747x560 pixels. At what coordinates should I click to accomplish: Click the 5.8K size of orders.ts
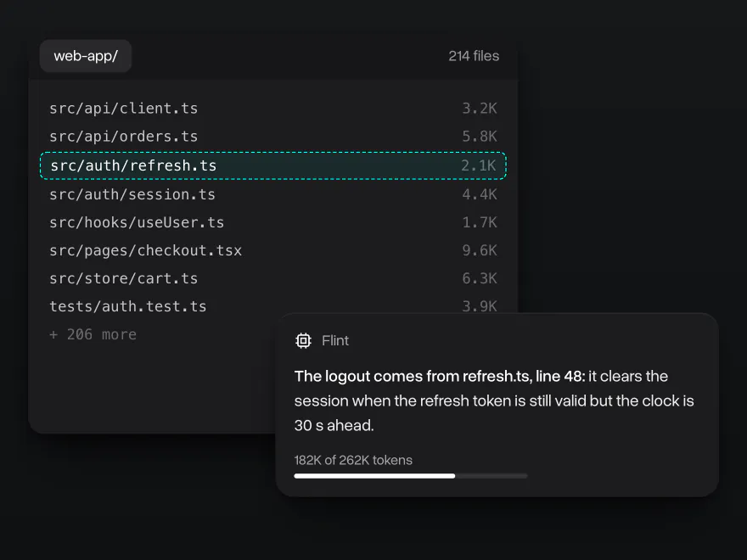point(480,137)
